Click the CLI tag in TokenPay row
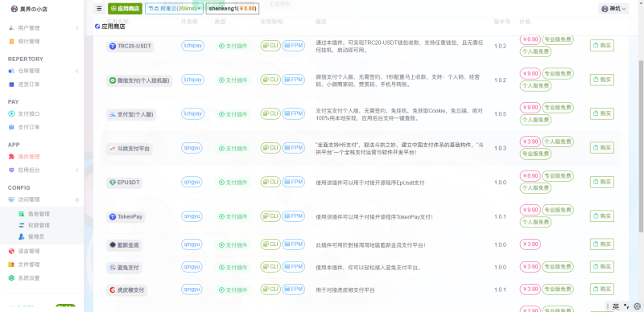Image resolution: width=644 pixels, height=312 pixels. pyautogui.click(x=270, y=216)
